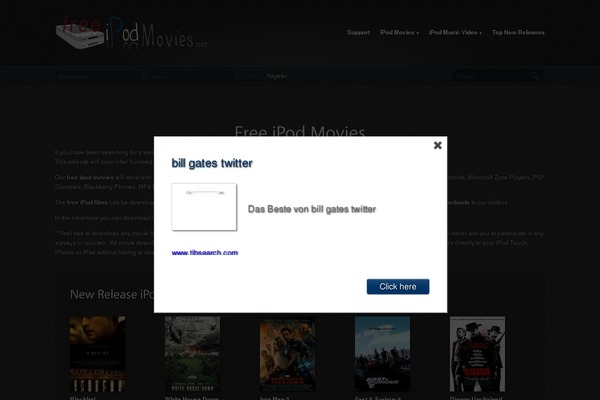Viewport: 600px width, 400px height.
Task: Close the popup with the X icon
Action: (x=437, y=145)
